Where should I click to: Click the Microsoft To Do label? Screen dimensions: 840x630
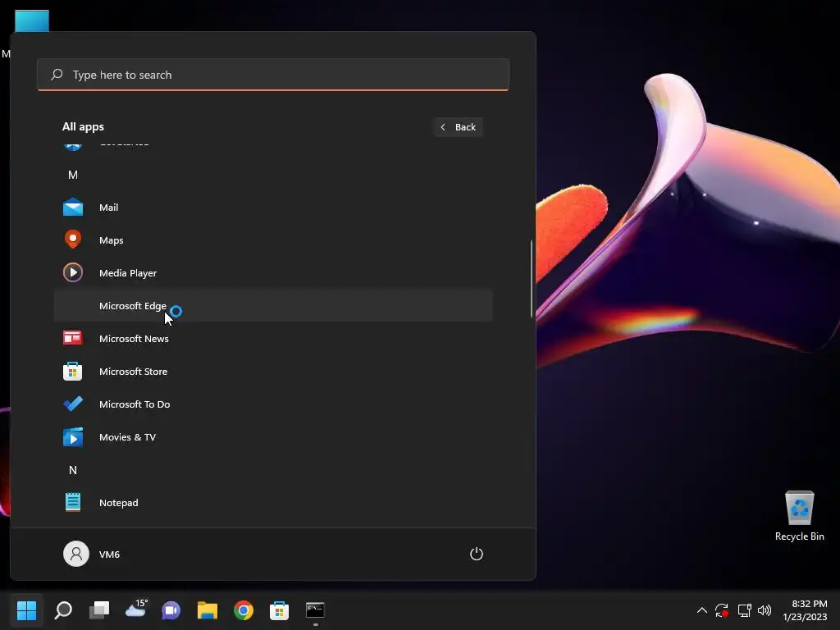[135, 404]
